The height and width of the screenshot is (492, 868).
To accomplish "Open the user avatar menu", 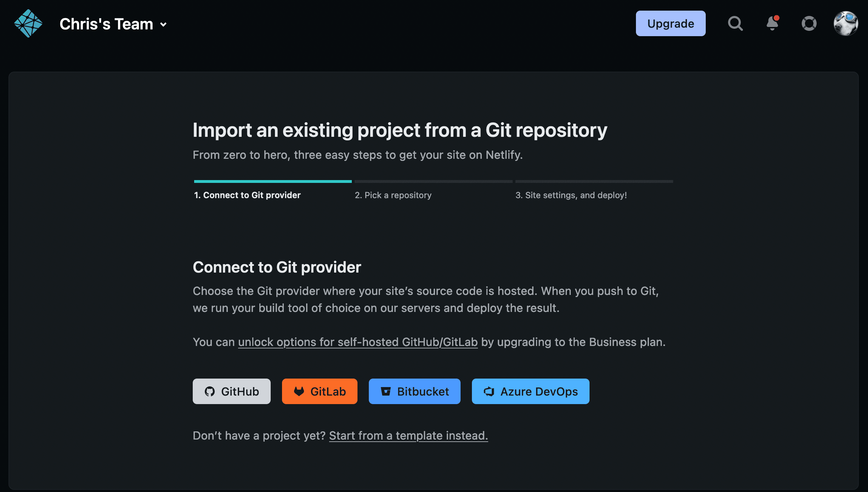I will coord(846,23).
